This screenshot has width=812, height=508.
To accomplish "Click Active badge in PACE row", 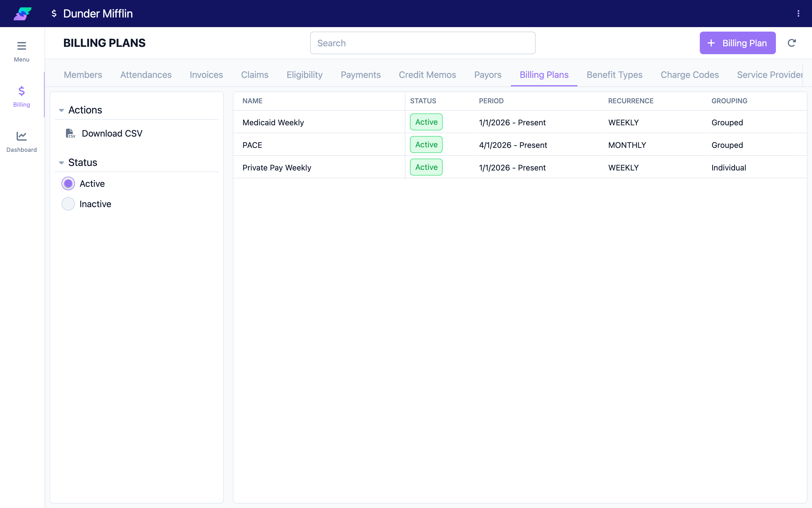I will [426, 144].
